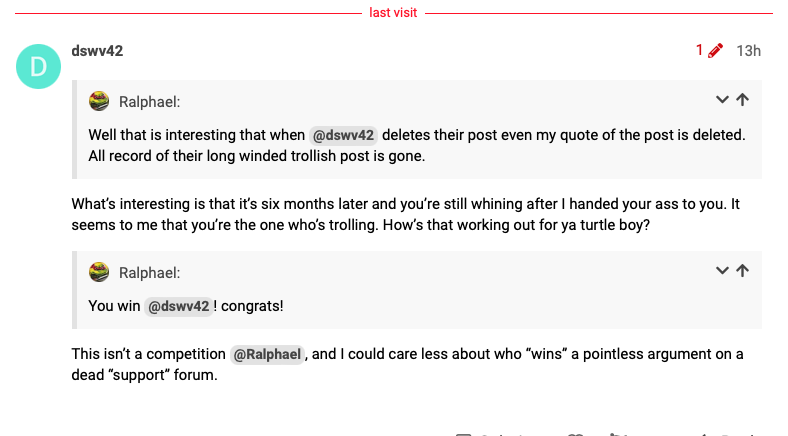Click the red edit count number 1
This screenshot has height=436, width=788.
(x=699, y=50)
